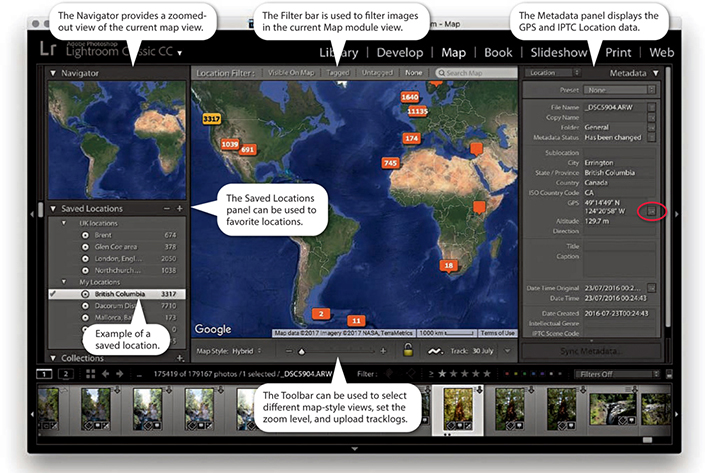The height and width of the screenshot is (473, 705).
Task: Open the Map Style Hybrid dropdown
Action: [247, 351]
